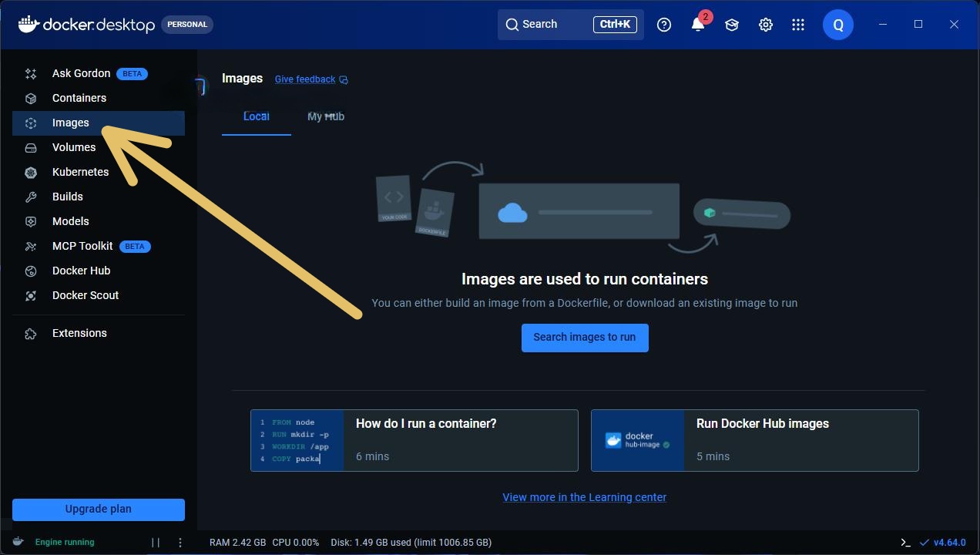Click the whale engine status icon
The width and height of the screenshot is (980, 555).
click(x=18, y=542)
